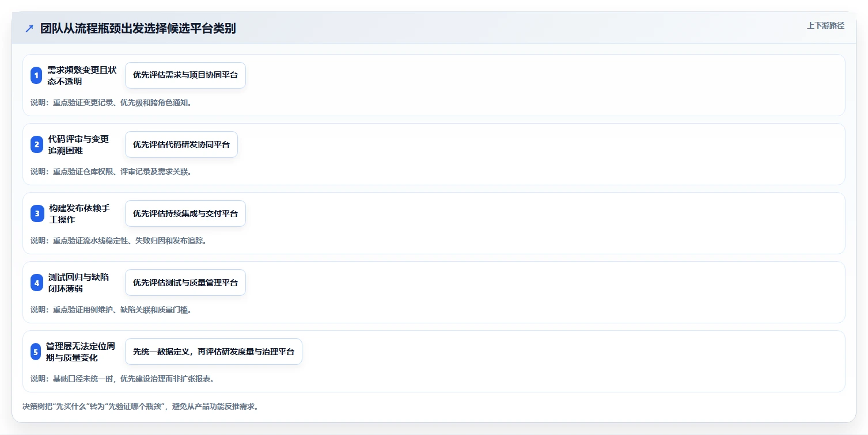868x435 pixels.
Task: Click the text 代码评审与变更追溯困难
Action: point(78,144)
